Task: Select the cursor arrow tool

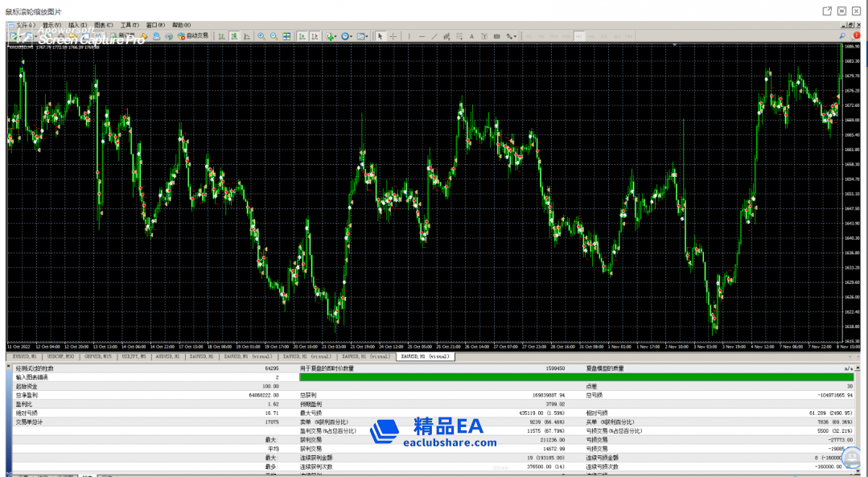Action: [381, 36]
